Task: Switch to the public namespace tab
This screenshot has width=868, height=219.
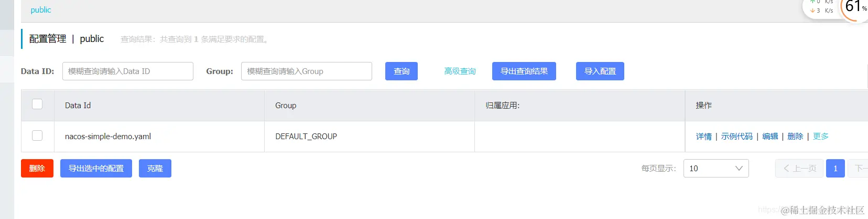Action: (41, 10)
